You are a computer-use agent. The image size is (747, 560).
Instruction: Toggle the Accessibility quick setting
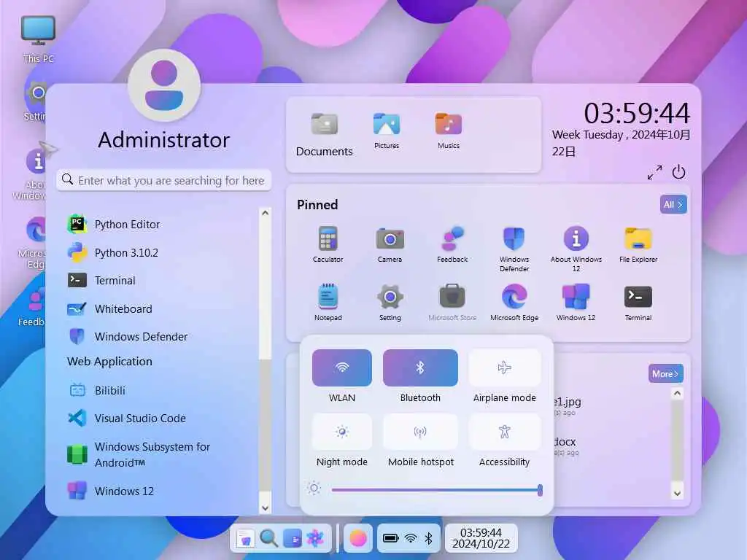[x=505, y=432]
